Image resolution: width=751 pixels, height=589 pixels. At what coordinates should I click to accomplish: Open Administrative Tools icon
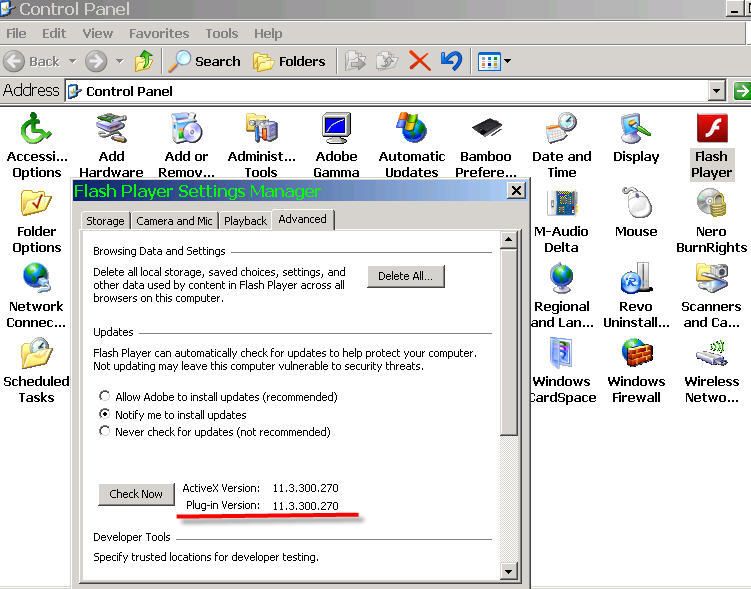tap(262, 146)
